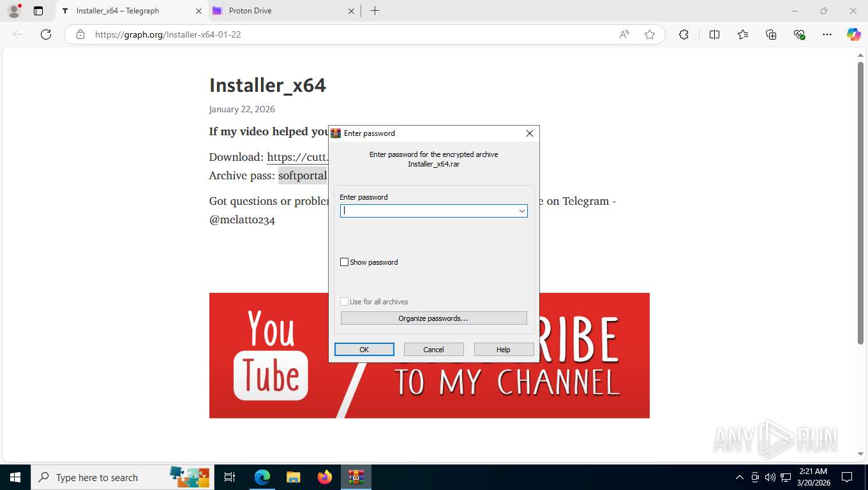868x490 pixels.
Task: Open the Extensions icon
Action: [684, 34]
